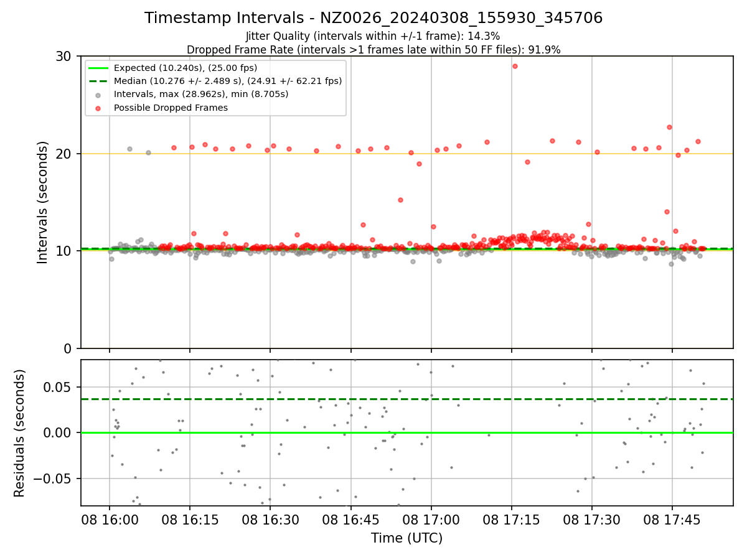Select the 'Jitter Quality' subtitle line
Viewport: 747px width, 560px height.
(374, 36)
